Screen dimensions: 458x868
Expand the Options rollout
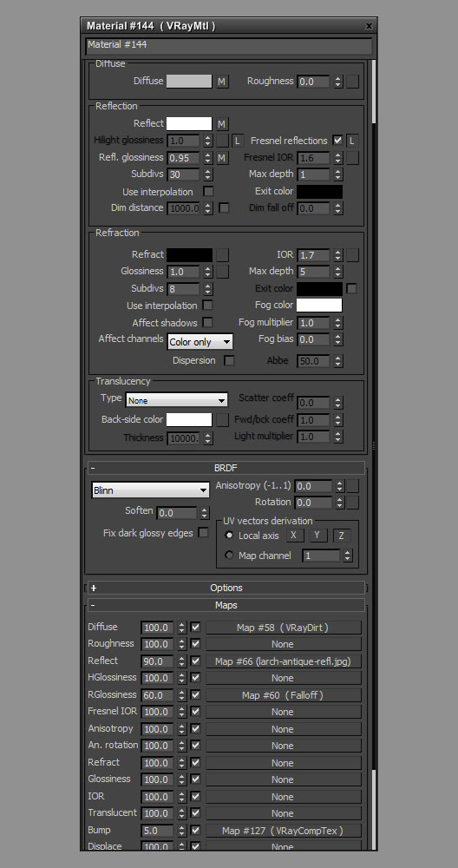pos(226,588)
